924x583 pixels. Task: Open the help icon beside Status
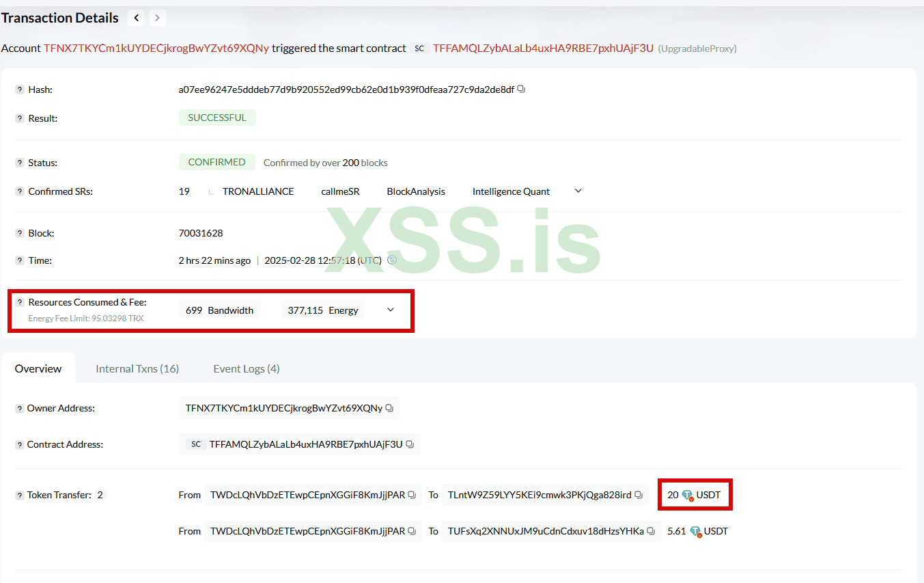(x=20, y=163)
